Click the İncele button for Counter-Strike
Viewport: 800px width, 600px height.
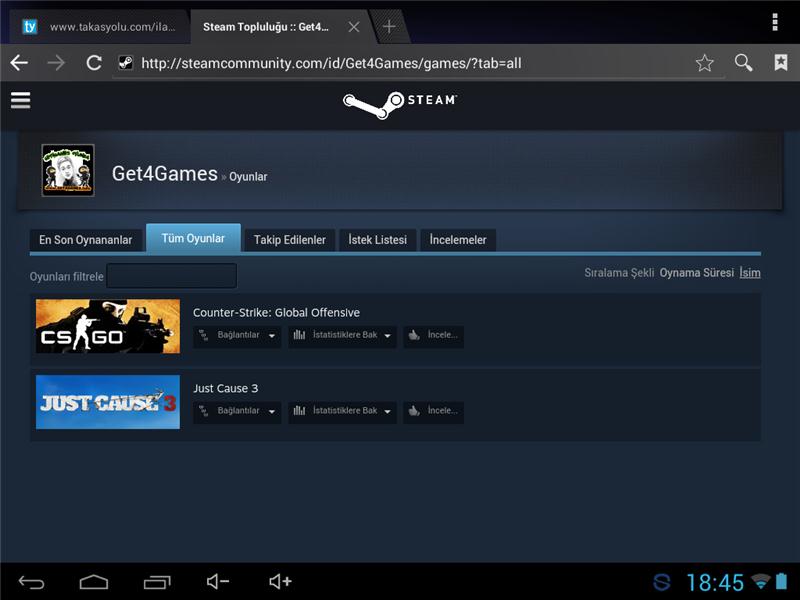(x=434, y=336)
